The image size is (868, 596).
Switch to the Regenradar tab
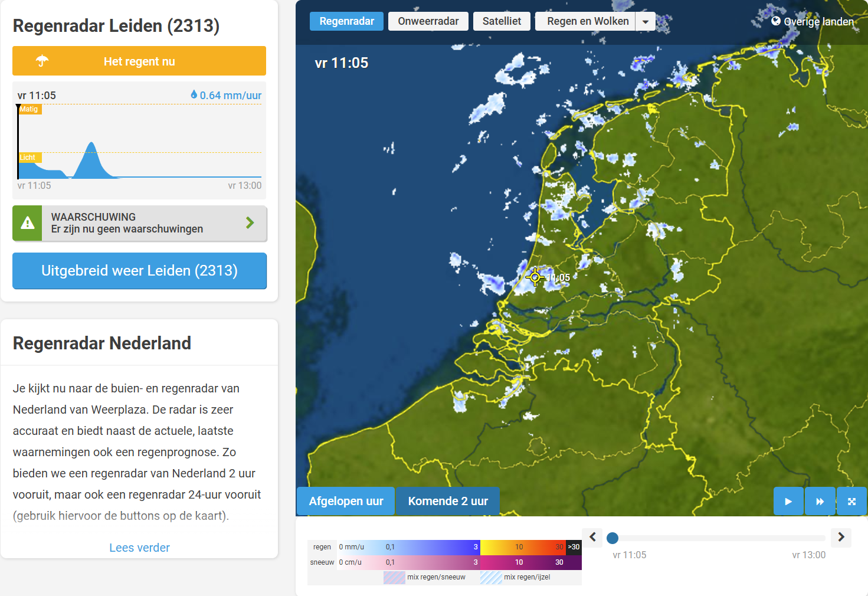tap(346, 21)
